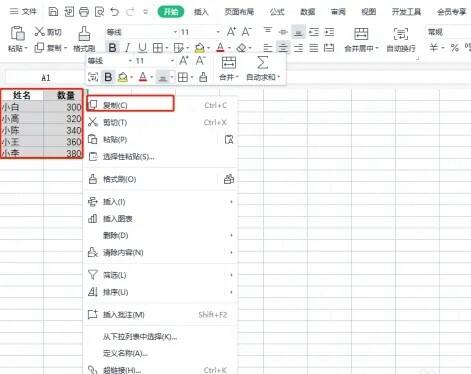Click the ribbon Clear eraser icon
This screenshot has width=471, height=374.
point(241,48)
